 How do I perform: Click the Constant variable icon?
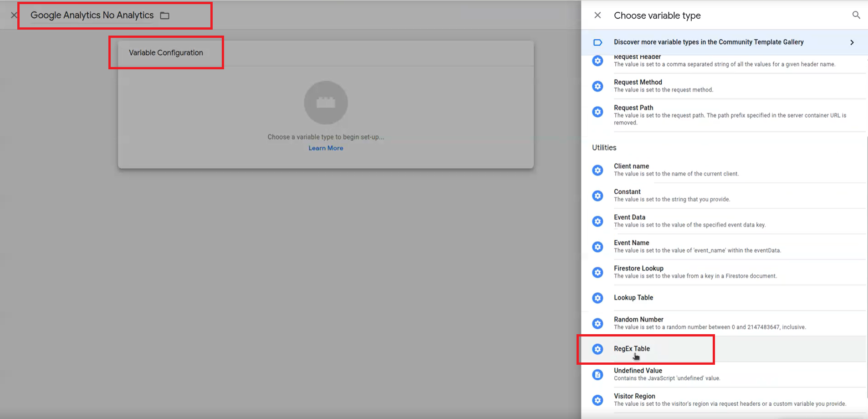click(597, 196)
